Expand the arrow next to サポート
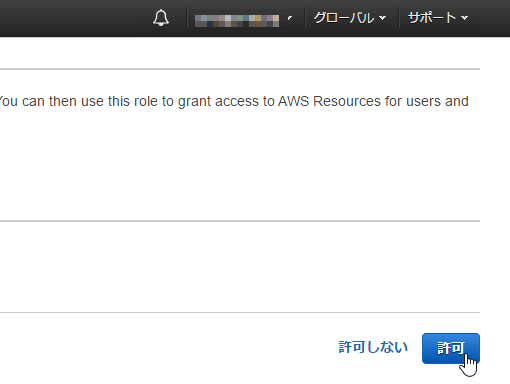 tap(464, 18)
